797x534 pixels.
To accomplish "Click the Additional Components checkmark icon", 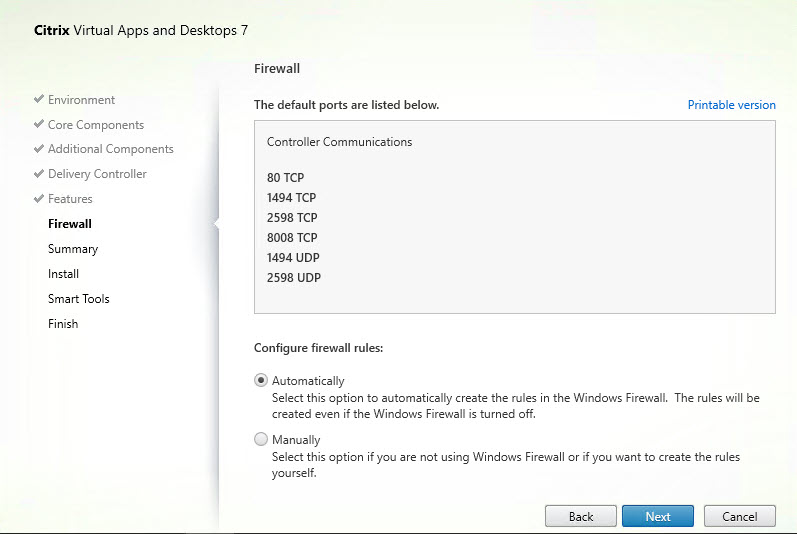I will coord(39,149).
